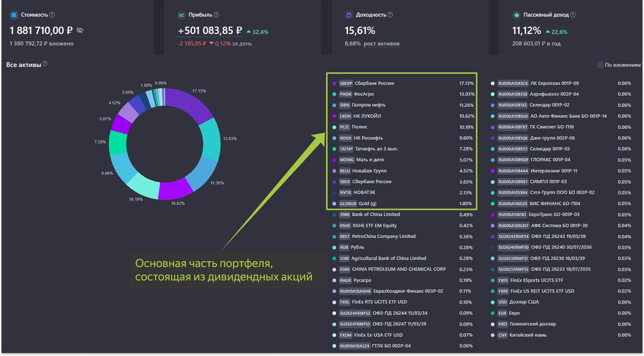Click the color dot beside FinEx ESports UCITS ETF
Image resolution: width=644 pixels, height=356 pixels.
pos(493,281)
